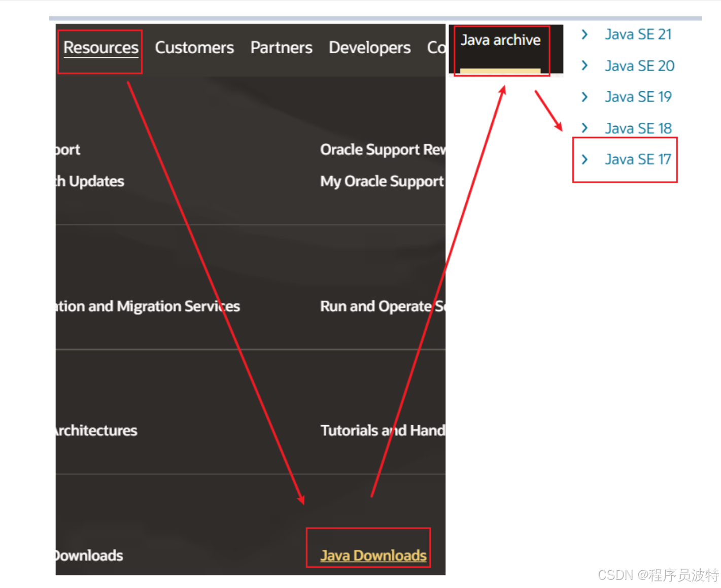This screenshot has width=721, height=588.
Task: Open the Java SE 17 link
Action: click(x=638, y=159)
